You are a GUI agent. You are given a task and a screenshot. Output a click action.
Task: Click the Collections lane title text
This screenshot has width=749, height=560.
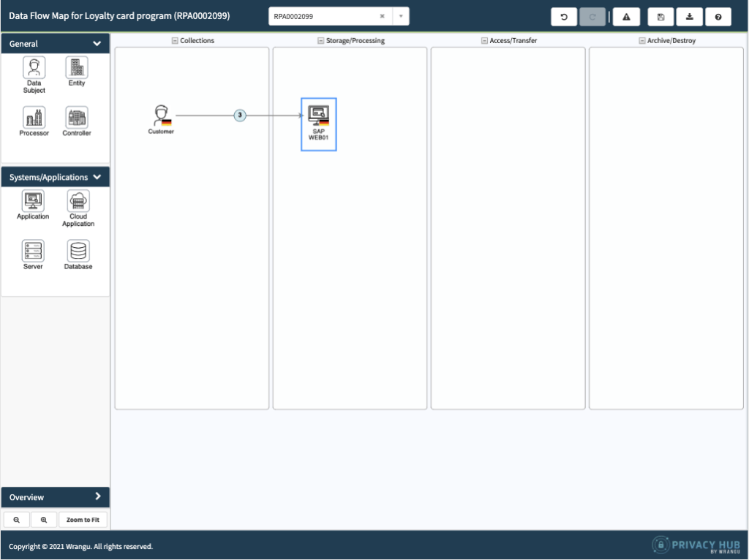pos(197,41)
